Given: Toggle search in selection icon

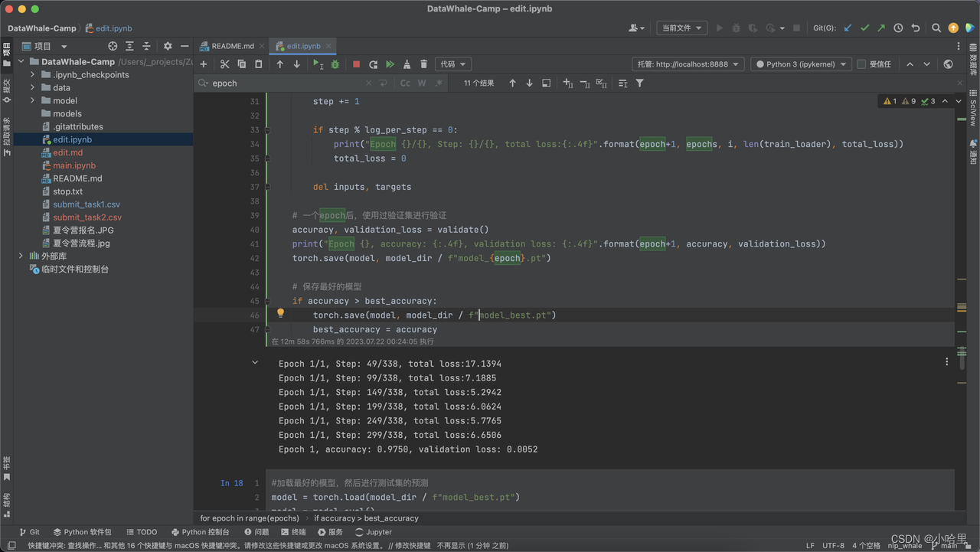Looking at the screenshot, I should point(546,83).
